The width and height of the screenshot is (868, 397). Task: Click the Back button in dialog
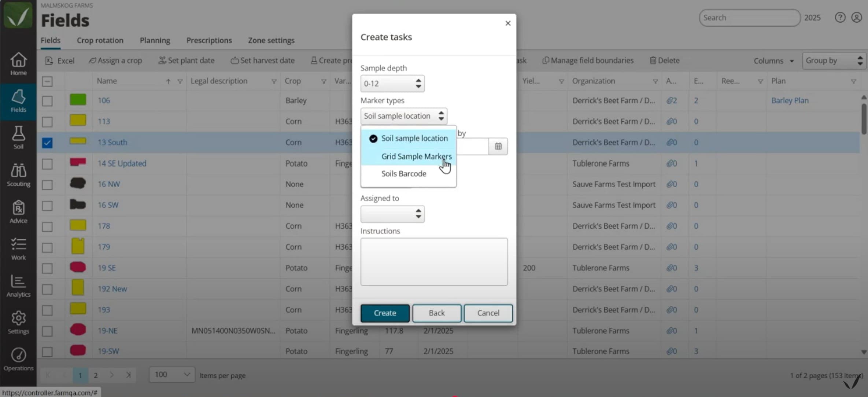coord(436,313)
